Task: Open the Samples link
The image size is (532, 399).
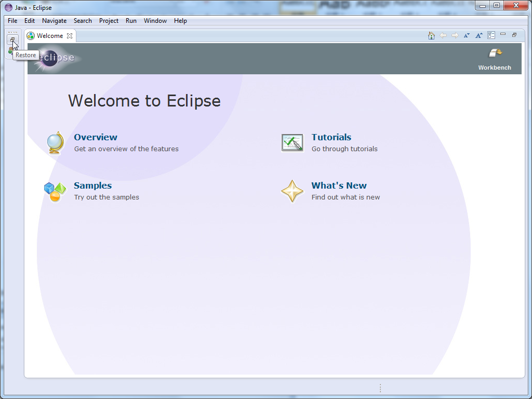Action: click(x=92, y=185)
